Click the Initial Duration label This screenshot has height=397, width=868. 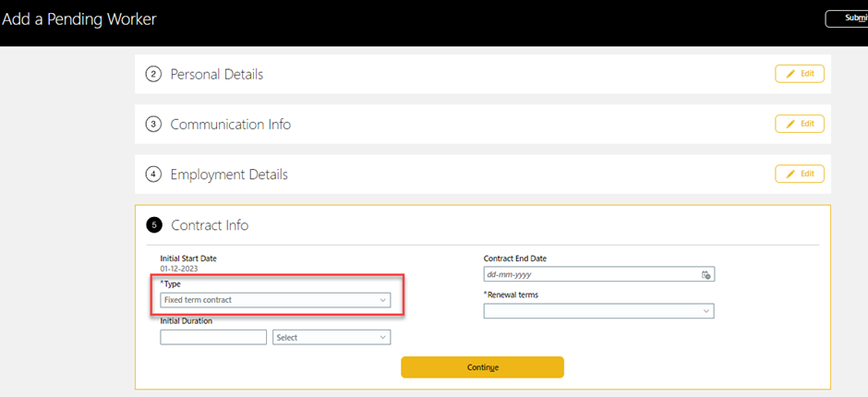(x=187, y=320)
